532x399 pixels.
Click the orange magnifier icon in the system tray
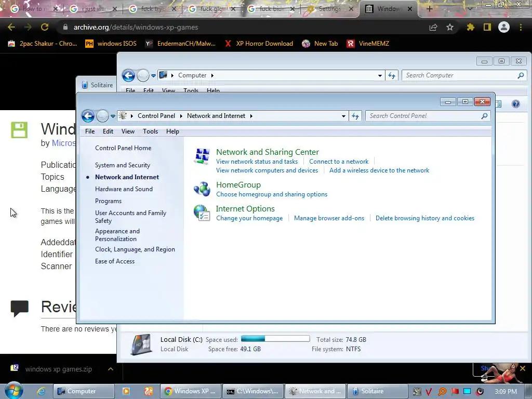(x=442, y=391)
